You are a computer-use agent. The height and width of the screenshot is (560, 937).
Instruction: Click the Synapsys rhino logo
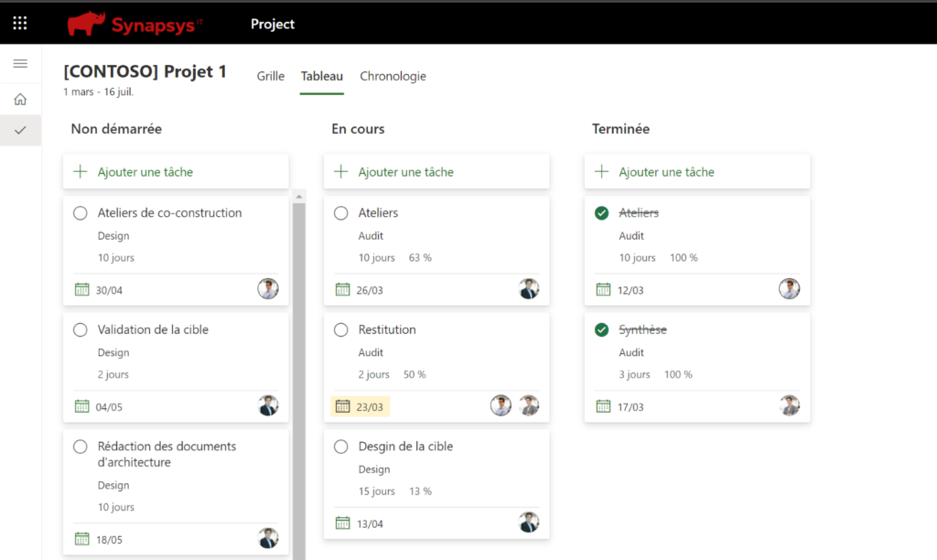click(x=87, y=25)
